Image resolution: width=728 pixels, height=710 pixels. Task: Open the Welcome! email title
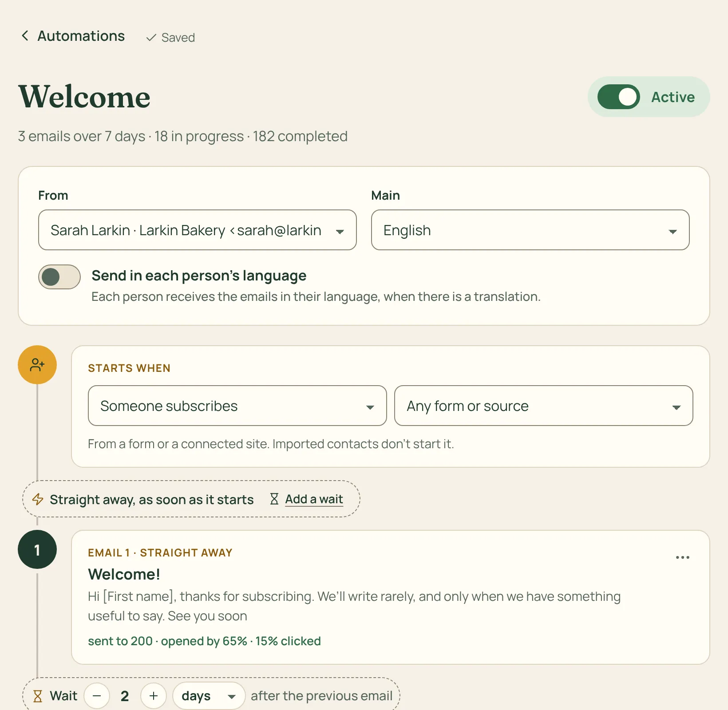[x=124, y=574]
